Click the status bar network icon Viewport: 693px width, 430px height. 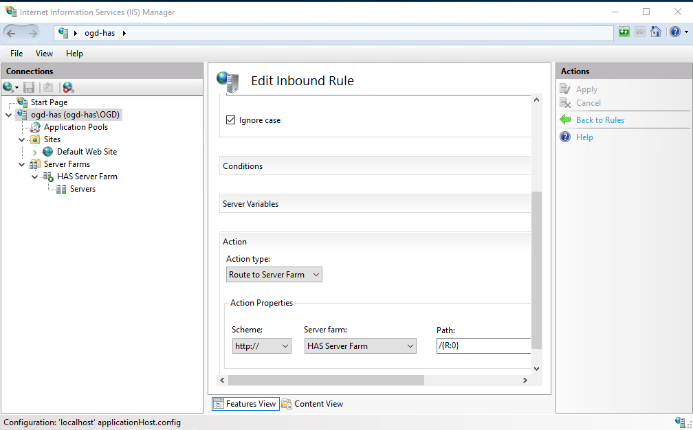pyautogui.click(x=680, y=422)
